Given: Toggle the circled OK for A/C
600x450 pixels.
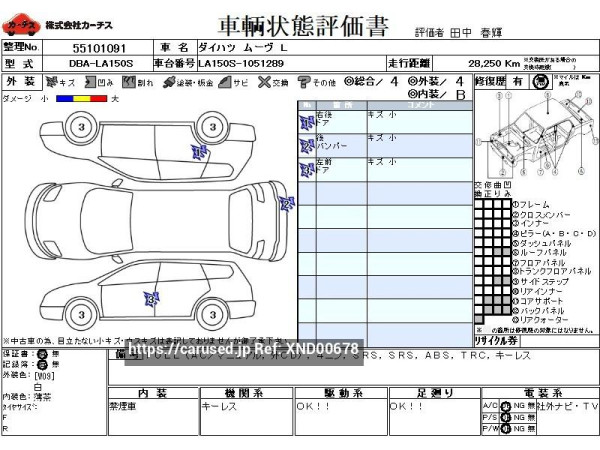Looking at the screenshot, I should [x=506, y=406].
